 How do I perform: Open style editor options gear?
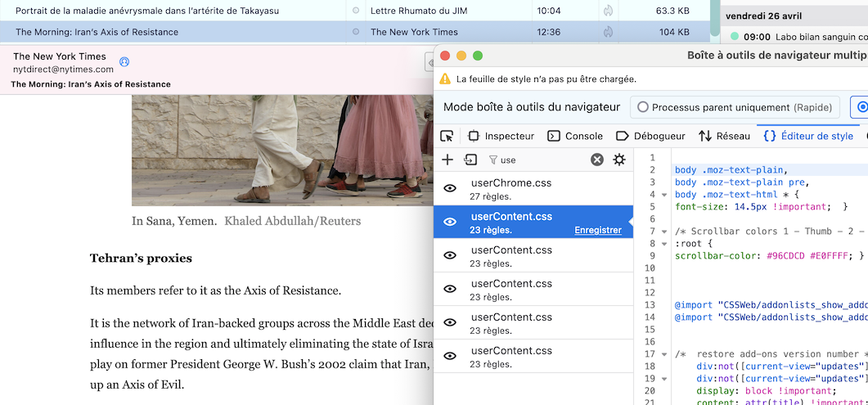click(x=619, y=160)
